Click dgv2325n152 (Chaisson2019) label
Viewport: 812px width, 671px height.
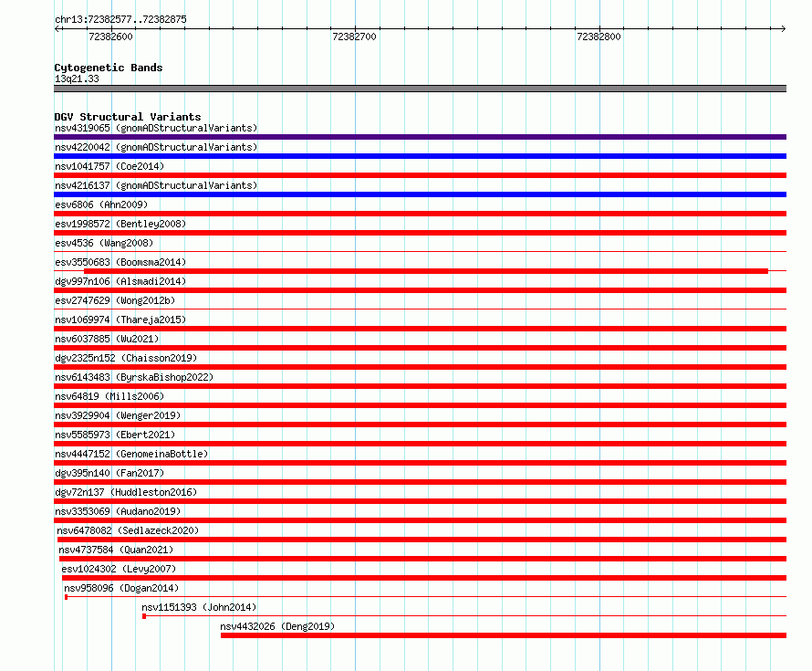click(x=126, y=358)
